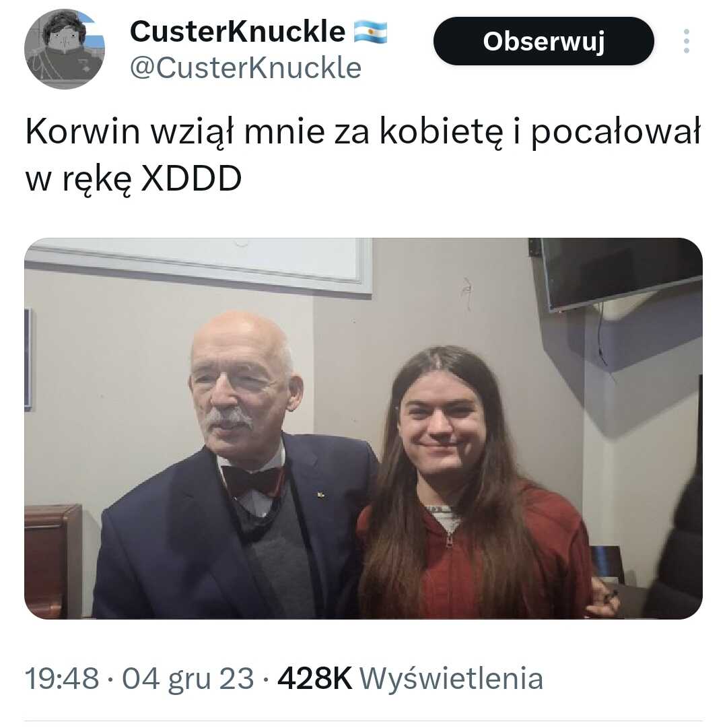
Task: Click the word XDDD in tweet
Action: (191, 178)
